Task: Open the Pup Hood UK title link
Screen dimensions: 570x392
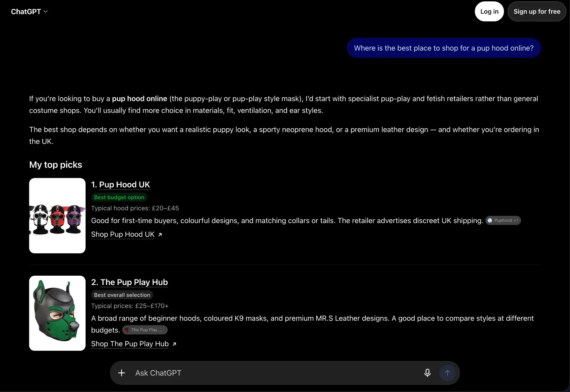Action: tap(125, 184)
